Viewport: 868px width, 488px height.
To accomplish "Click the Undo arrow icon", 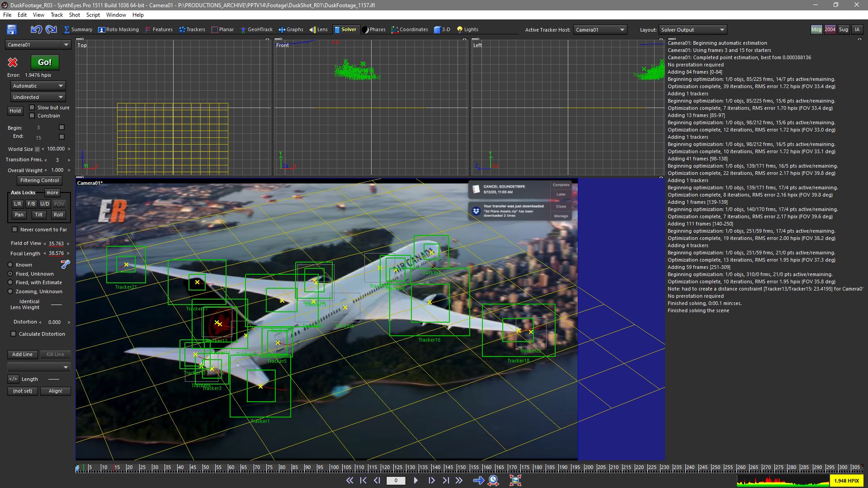I will tap(36, 29).
